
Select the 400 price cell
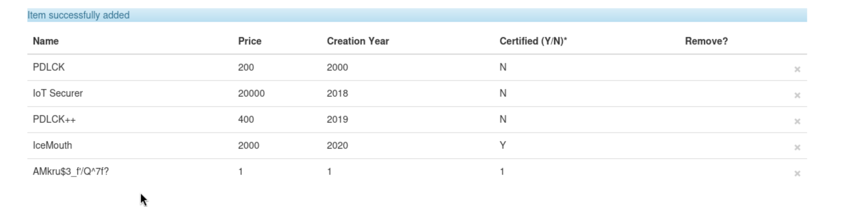(246, 119)
